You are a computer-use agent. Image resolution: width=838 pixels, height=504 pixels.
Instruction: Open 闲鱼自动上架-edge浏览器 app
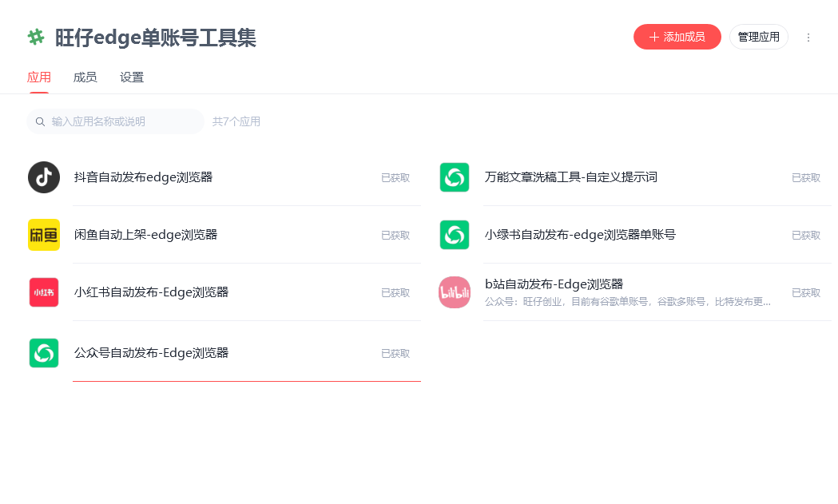pyautogui.click(x=145, y=235)
